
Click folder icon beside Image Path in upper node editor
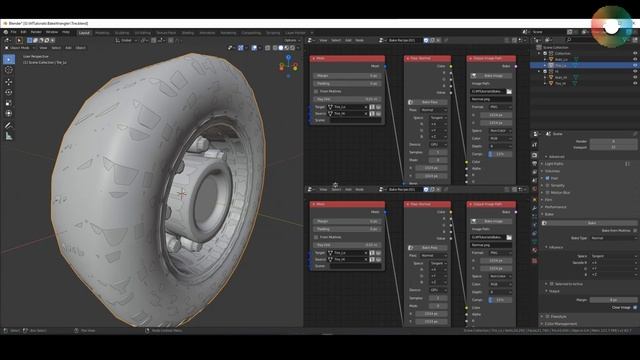(509, 91)
